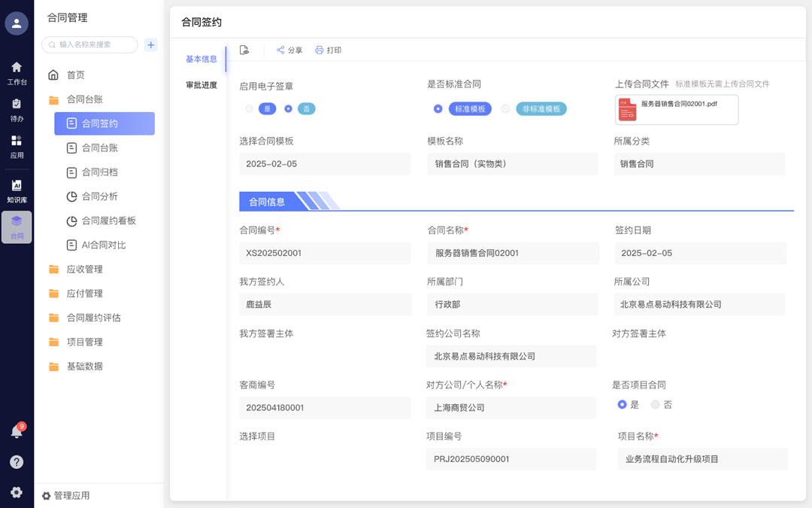Image resolution: width=812 pixels, height=508 pixels.
Task: Open the help question mark icon
Action: 17,462
